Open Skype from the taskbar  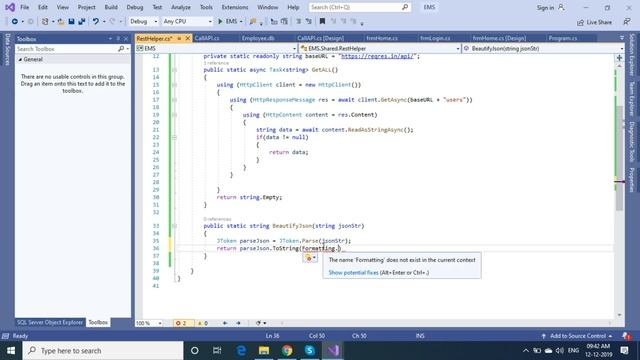[x=310, y=350]
